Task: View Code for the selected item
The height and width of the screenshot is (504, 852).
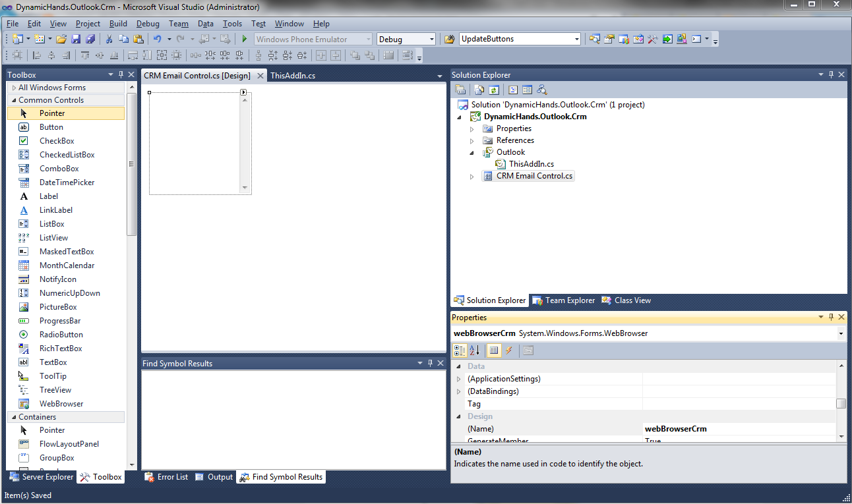Action: [x=513, y=89]
